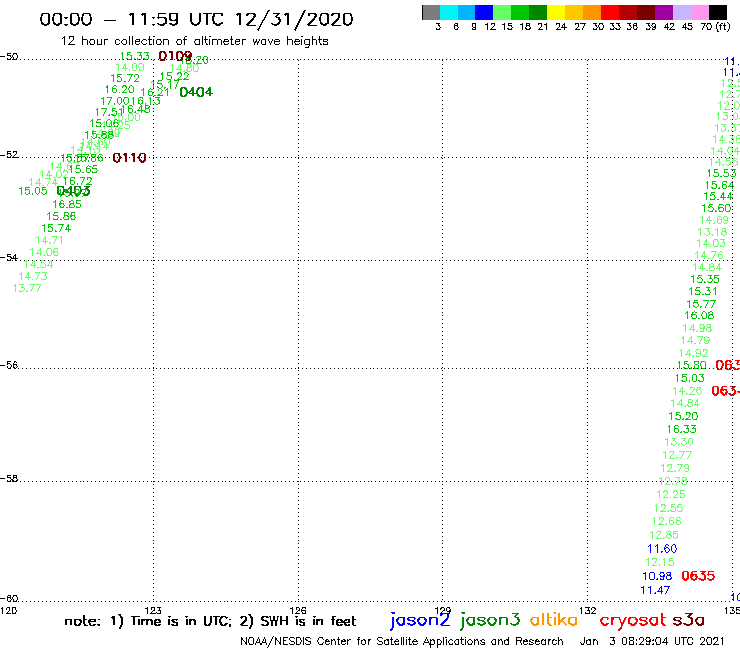Click the pure blue swatch in legend
This screenshot has width=740, height=650.
485,12
